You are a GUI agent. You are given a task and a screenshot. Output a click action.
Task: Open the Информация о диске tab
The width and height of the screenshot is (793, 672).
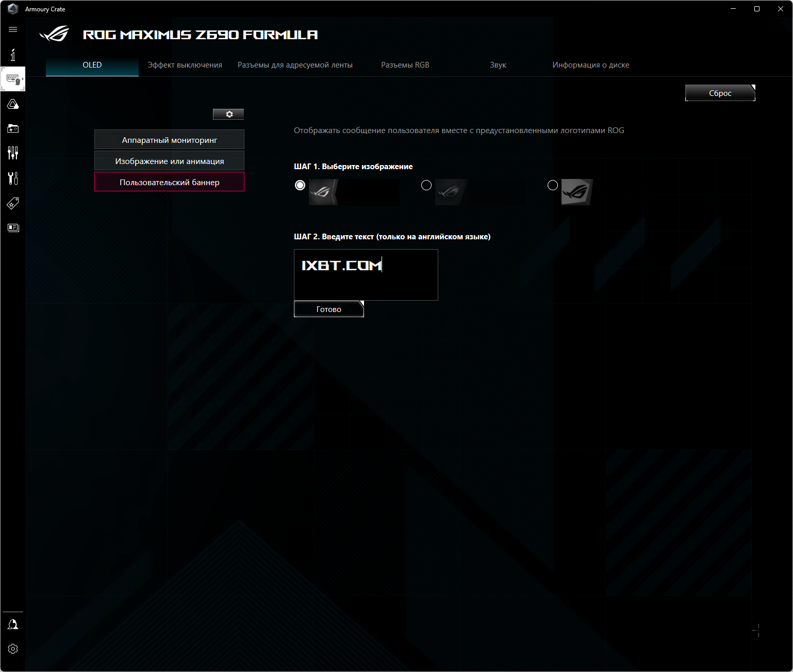pyautogui.click(x=591, y=65)
